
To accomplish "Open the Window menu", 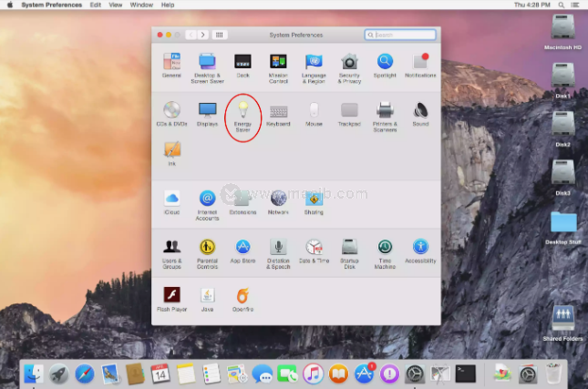I will pos(141,5).
